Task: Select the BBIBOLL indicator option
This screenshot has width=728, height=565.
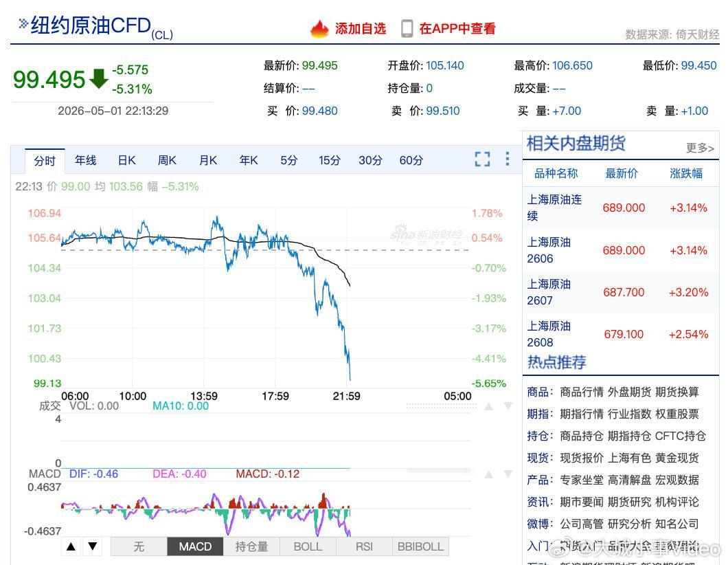Action: click(x=420, y=546)
